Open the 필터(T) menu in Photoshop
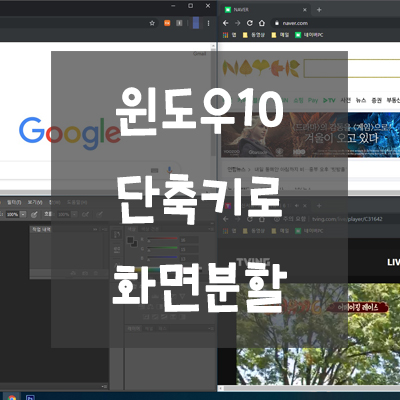Viewport: 400px width, 400px height. pos(14,202)
